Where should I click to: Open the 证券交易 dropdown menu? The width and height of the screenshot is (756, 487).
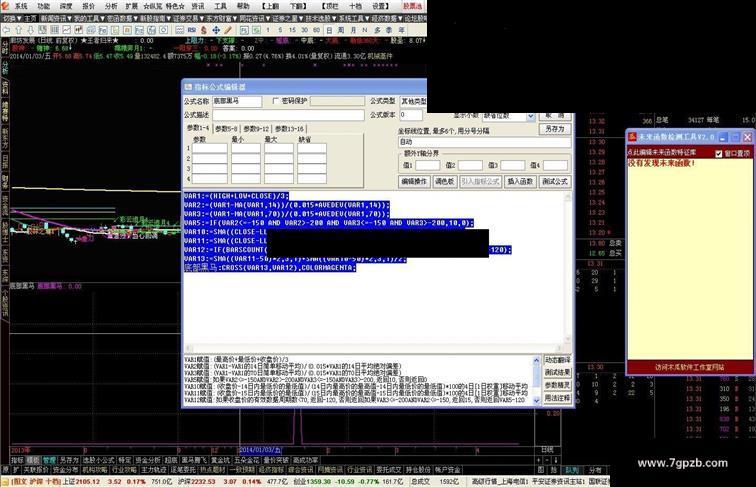pyautogui.click(x=189, y=18)
